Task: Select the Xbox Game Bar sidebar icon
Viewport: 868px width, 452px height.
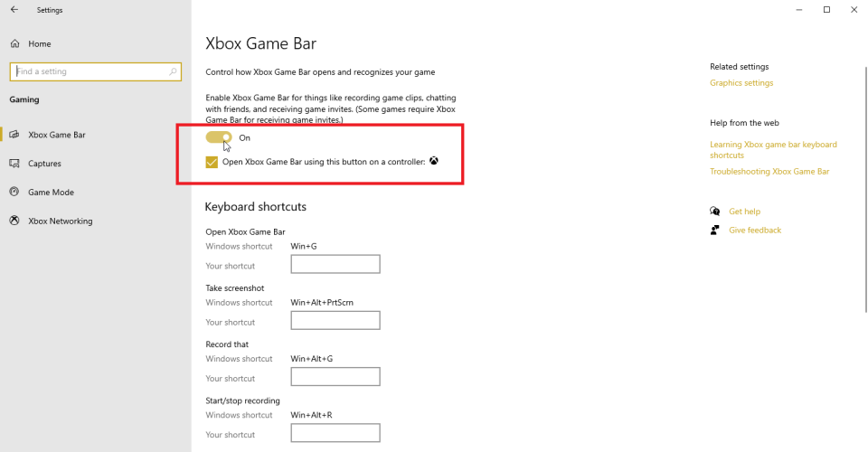Action: click(x=14, y=135)
